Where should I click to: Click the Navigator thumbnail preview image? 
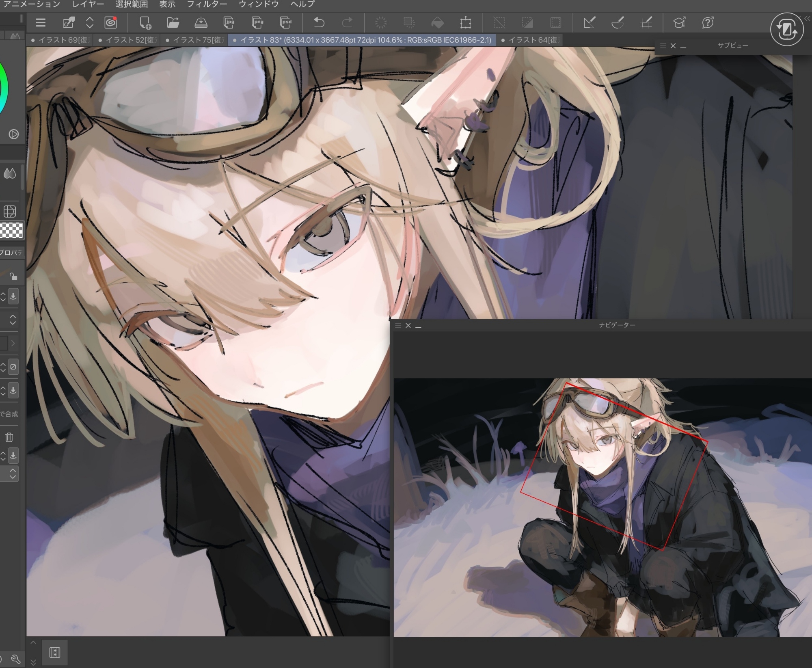(602, 507)
